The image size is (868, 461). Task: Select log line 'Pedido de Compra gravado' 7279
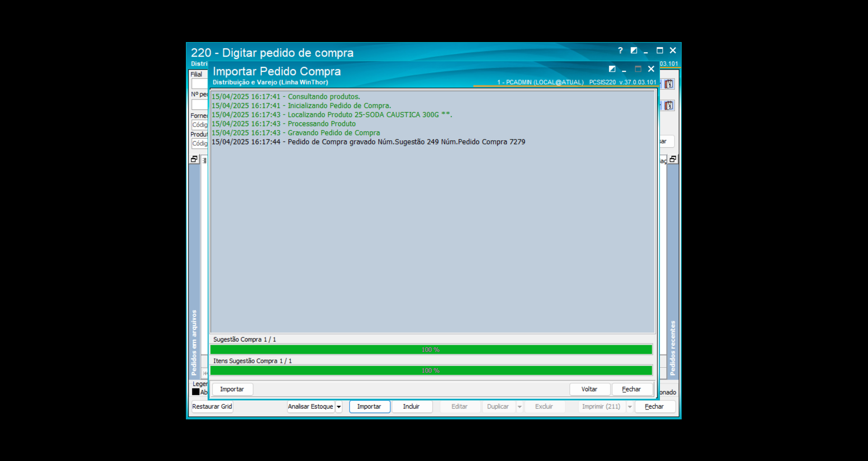click(369, 142)
